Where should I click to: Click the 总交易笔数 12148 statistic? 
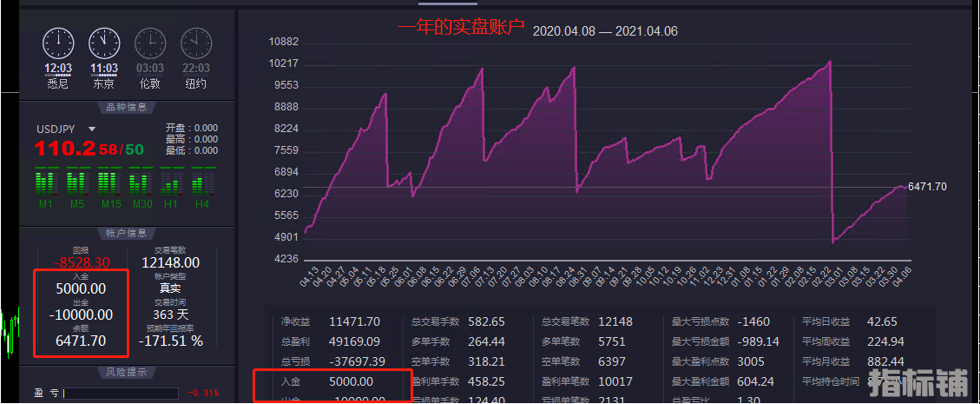587,322
